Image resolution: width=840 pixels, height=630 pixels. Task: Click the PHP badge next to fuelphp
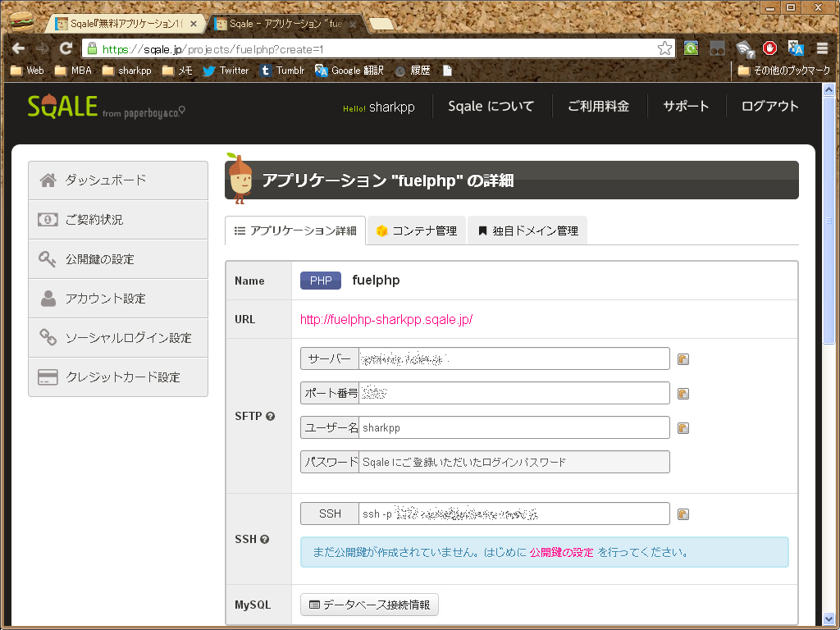point(321,281)
